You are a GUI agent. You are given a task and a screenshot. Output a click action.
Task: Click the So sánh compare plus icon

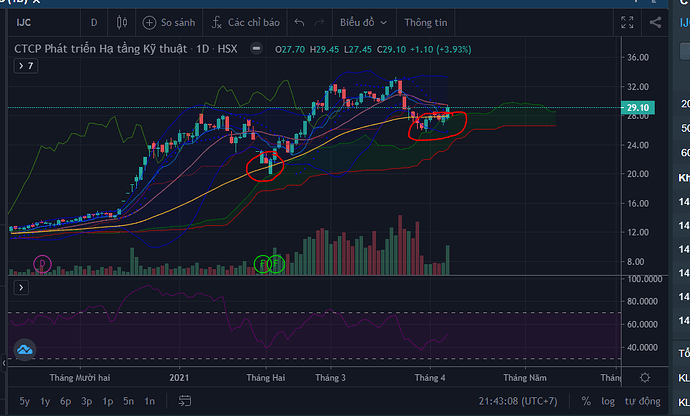point(149,22)
